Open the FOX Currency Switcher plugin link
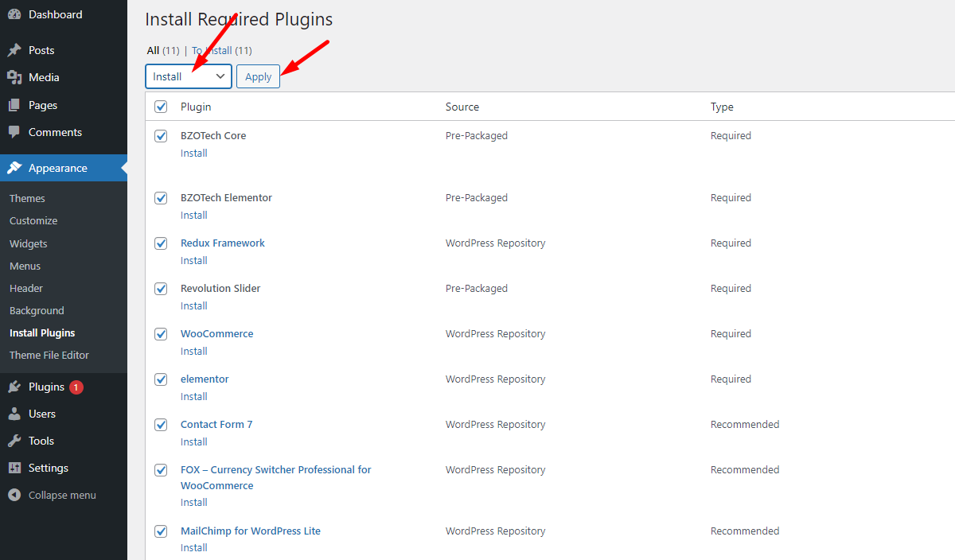 tap(275, 477)
